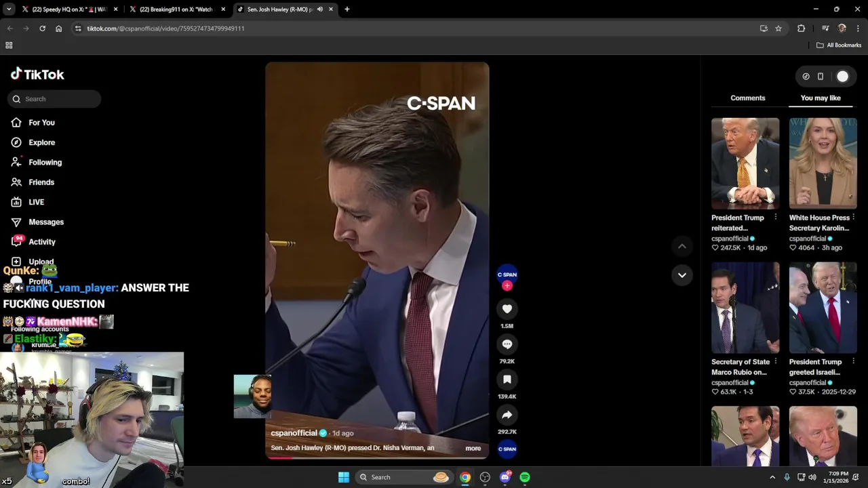
Task: Close the Breaking911 on X tab
Action: coord(223,9)
